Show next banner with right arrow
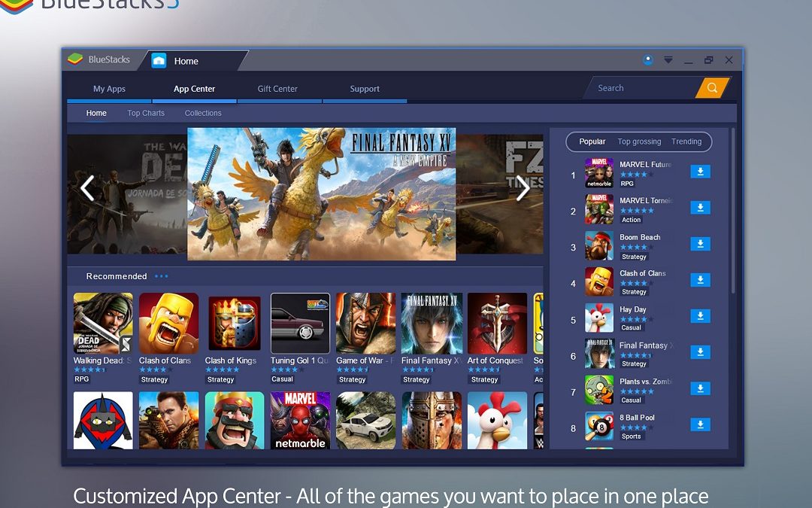Image resolution: width=812 pixels, height=508 pixels. pos(523,188)
